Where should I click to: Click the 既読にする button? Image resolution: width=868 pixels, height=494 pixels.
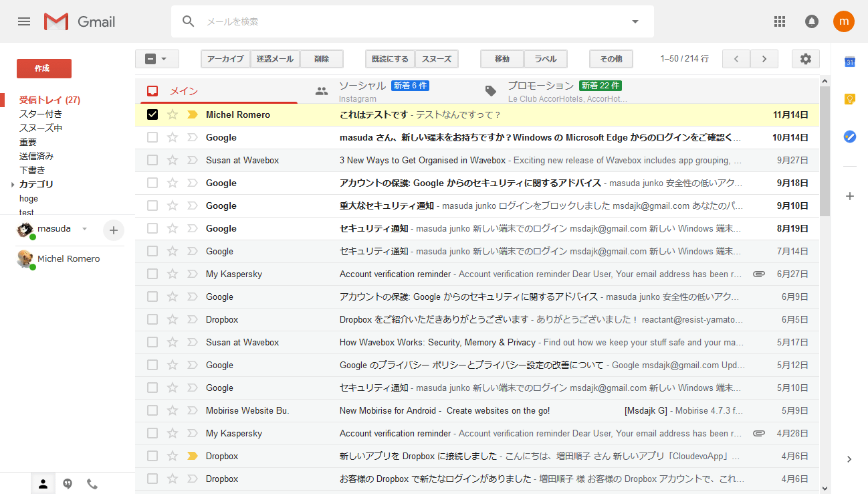coord(390,59)
